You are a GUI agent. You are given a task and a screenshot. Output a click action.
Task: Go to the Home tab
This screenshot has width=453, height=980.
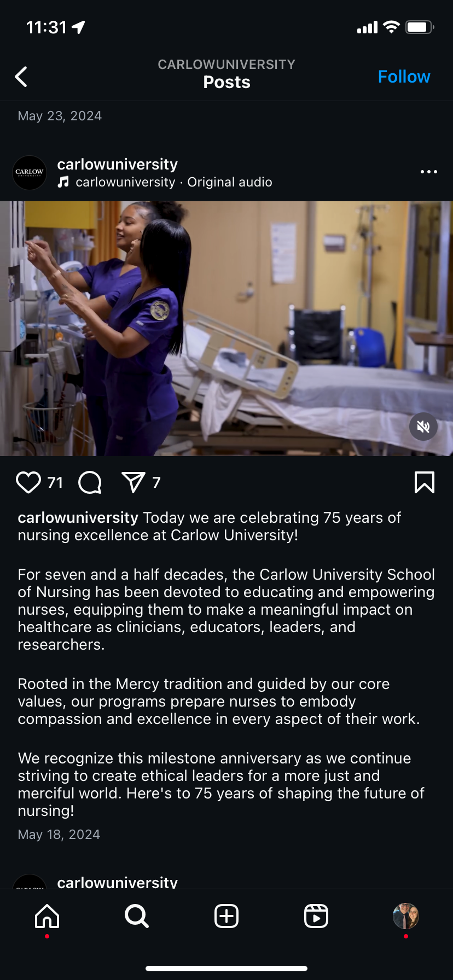pyautogui.click(x=47, y=916)
